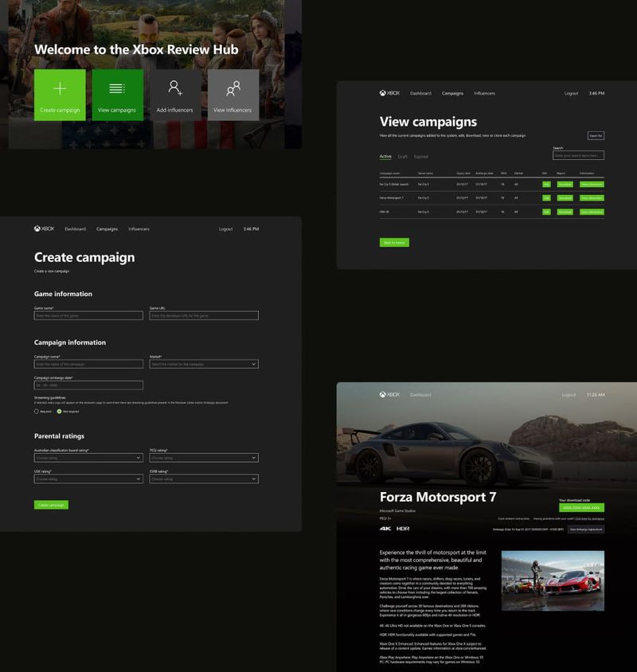This screenshot has width=637, height=672.
Task: Click the green download code button
Action: 582,507
